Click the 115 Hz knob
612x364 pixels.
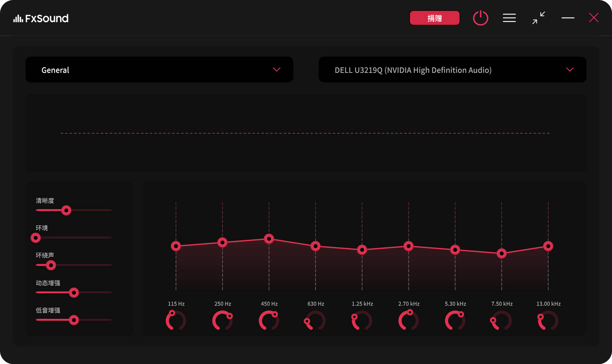[x=176, y=320]
